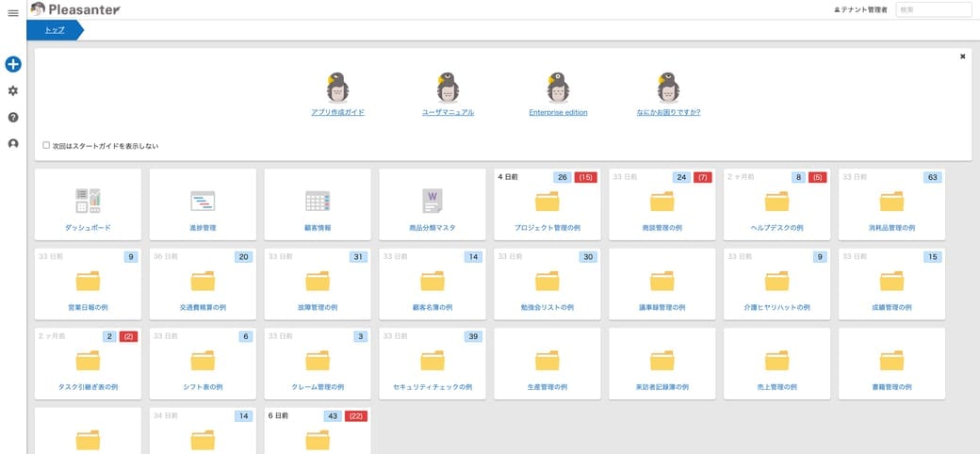The width and height of the screenshot is (980, 454).
Task: Open the ユーザマニュアル link
Action: coord(448,112)
